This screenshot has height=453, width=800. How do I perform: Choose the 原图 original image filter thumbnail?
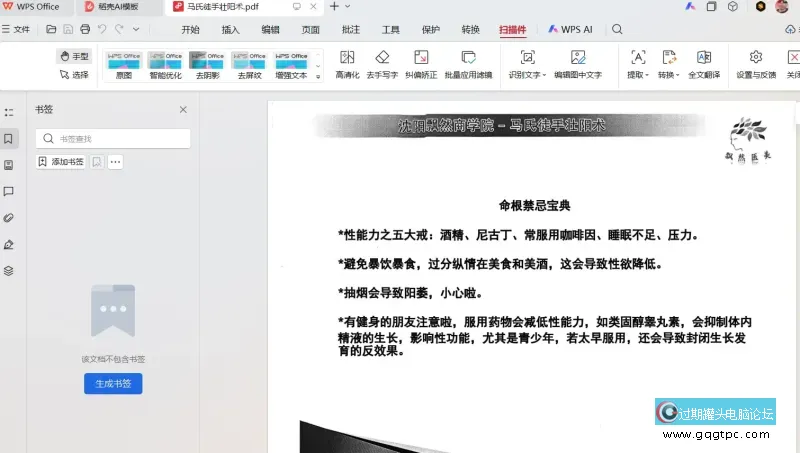[x=123, y=65]
